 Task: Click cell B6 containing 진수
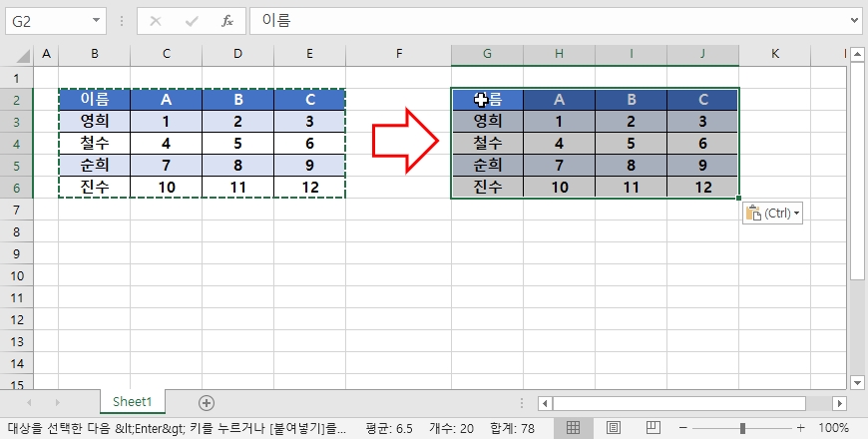tap(95, 188)
